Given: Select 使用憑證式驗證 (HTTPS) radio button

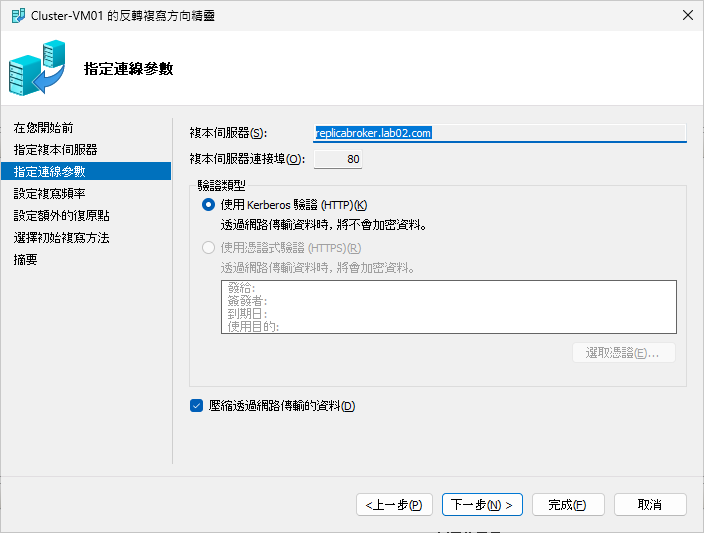Looking at the screenshot, I should tap(208, 248).
